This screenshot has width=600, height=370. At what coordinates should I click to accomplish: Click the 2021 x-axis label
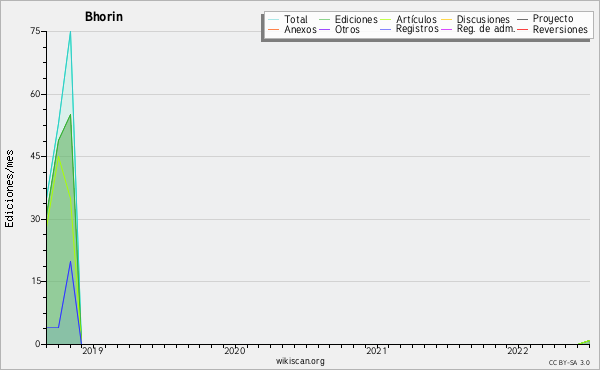377,351
